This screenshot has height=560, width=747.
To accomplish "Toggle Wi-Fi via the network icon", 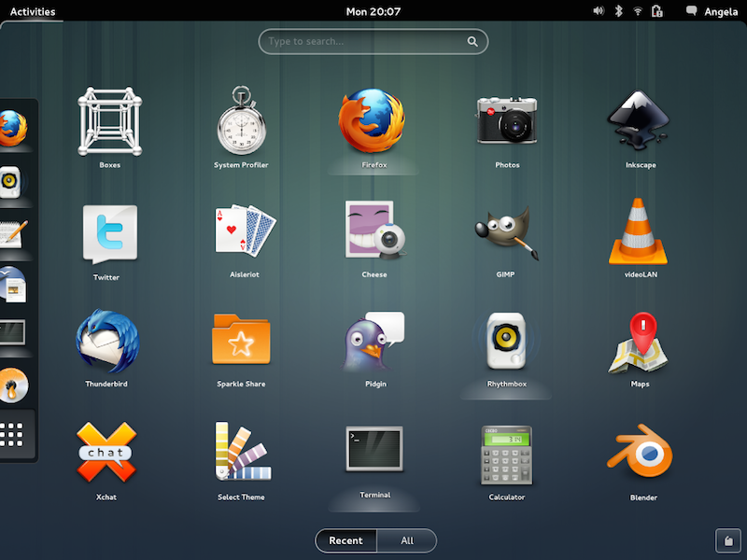I will click(636, 11).
